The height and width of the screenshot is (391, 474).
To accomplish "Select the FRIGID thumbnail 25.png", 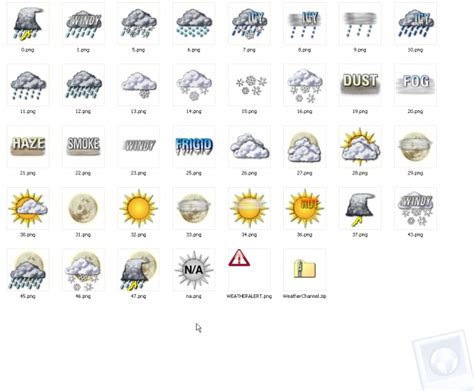I will 194,147.
